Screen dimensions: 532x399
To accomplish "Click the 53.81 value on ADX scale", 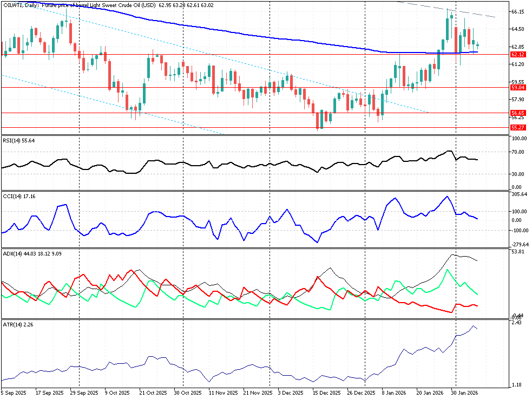I will pos(517,252).
